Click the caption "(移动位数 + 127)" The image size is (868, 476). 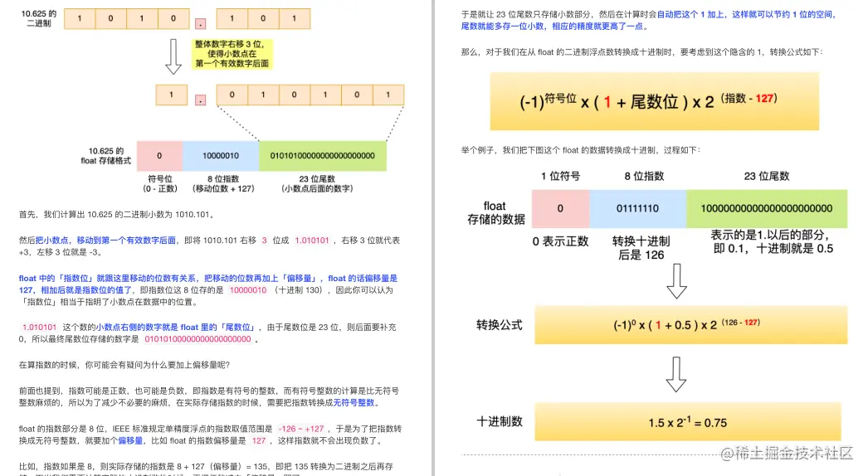point(223,189)
